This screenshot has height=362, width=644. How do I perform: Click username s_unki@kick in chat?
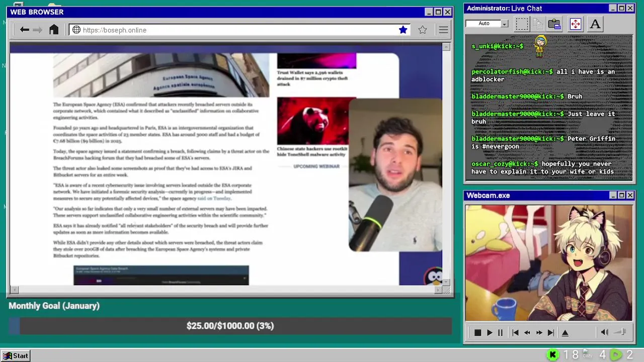(x=497, y=46)
